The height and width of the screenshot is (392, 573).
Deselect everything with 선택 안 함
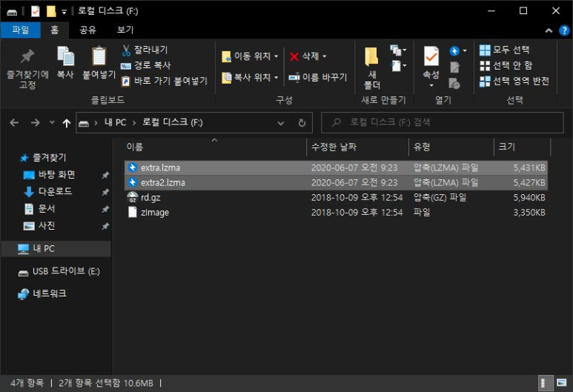(x=506, y=65)
